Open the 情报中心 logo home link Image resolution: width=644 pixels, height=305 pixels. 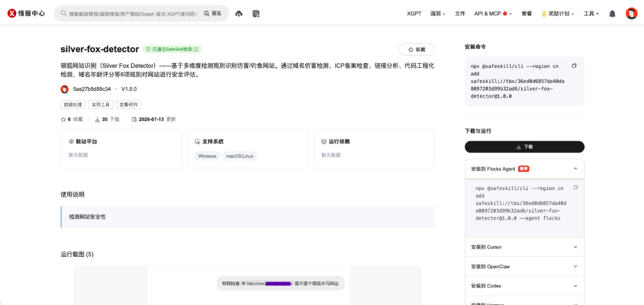(x=26, y=13)
